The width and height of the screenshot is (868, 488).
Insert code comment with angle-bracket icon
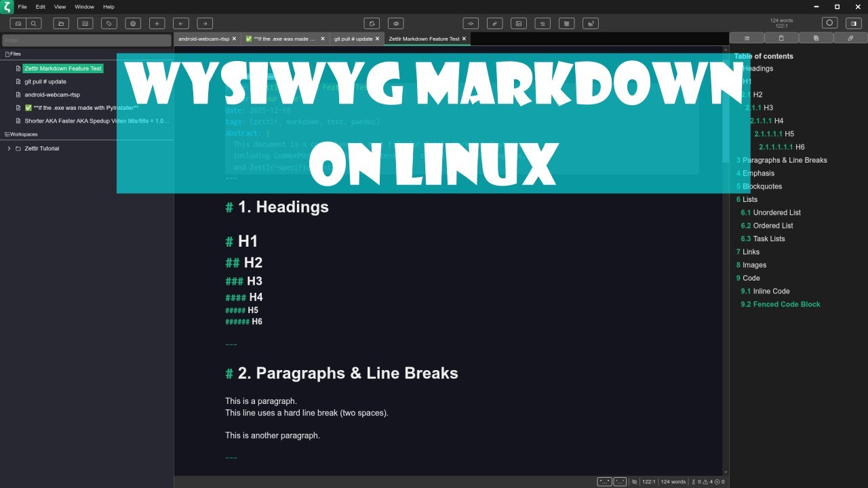[x=471, y=23]
